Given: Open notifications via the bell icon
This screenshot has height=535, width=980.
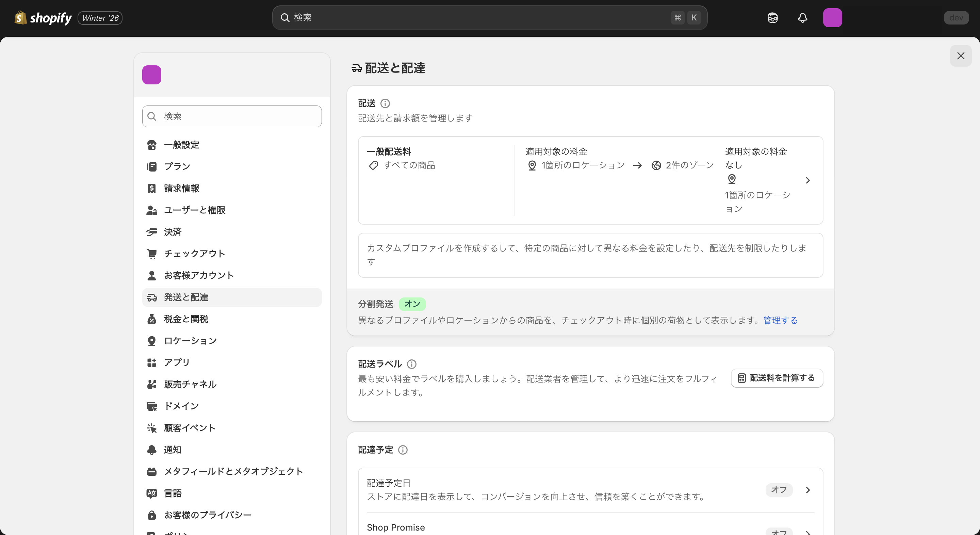Looking at the screenshot, I should tap(802, 17).
